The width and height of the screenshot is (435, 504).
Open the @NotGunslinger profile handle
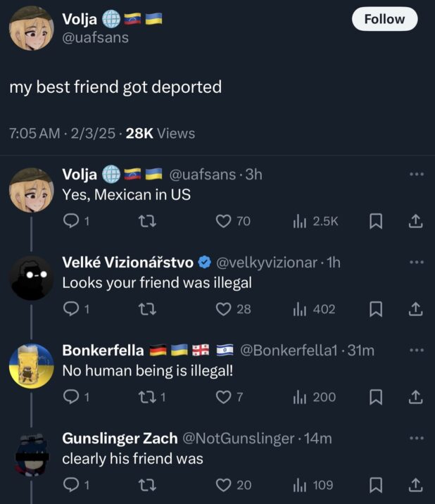238,439
